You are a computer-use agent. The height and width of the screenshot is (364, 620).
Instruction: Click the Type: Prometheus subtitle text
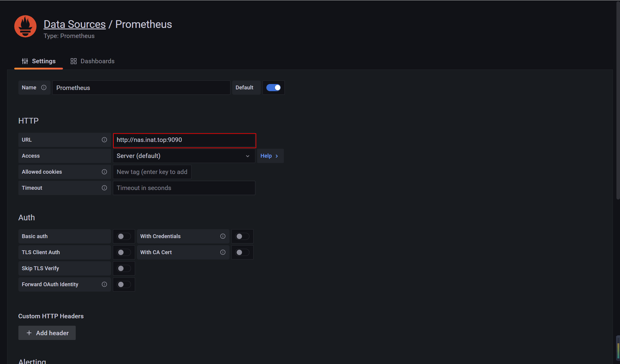coord(69,36)
